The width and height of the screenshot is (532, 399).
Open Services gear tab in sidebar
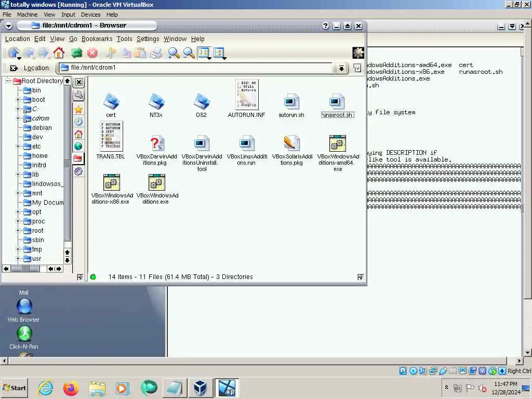78,171
